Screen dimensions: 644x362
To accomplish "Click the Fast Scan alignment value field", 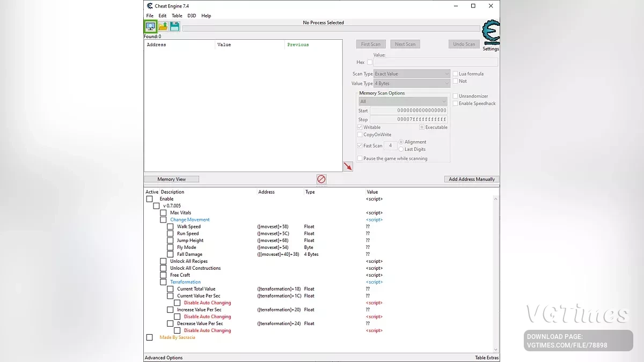I will coord(390,145).
